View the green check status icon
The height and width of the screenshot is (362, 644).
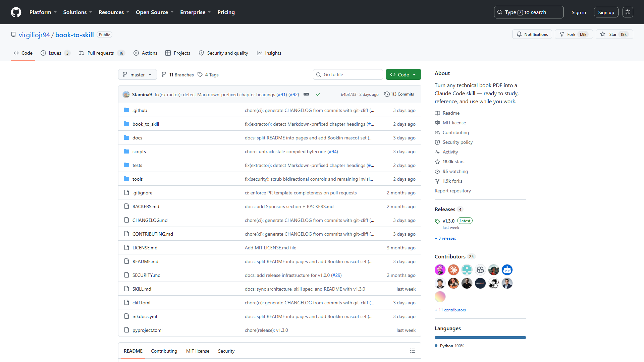tap(318, 95)
